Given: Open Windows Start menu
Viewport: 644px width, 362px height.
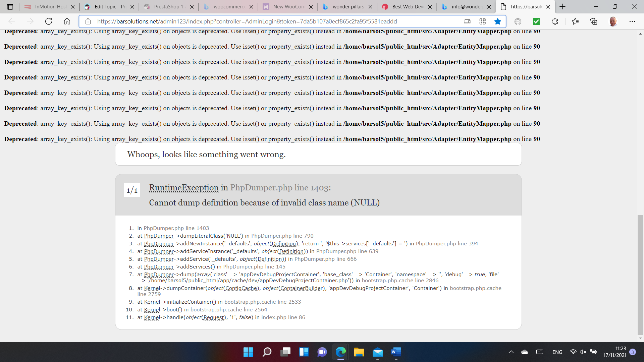Looking at the screenshot, I should (x=248, y=352).
